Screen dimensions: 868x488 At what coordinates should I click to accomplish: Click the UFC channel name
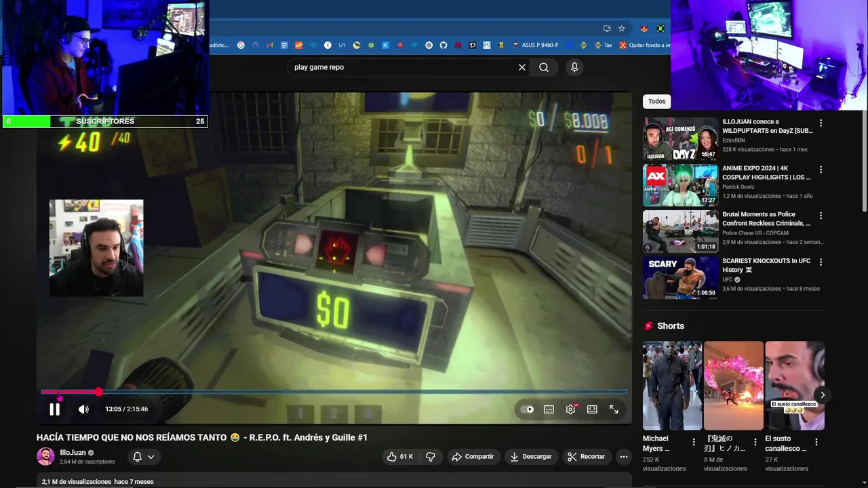tap(728, 279)
